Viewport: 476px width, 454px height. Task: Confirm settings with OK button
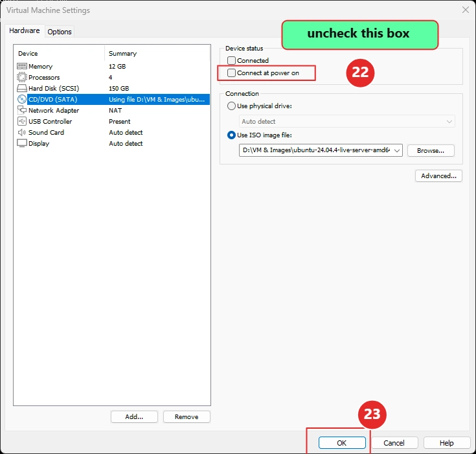coord(342,443)
